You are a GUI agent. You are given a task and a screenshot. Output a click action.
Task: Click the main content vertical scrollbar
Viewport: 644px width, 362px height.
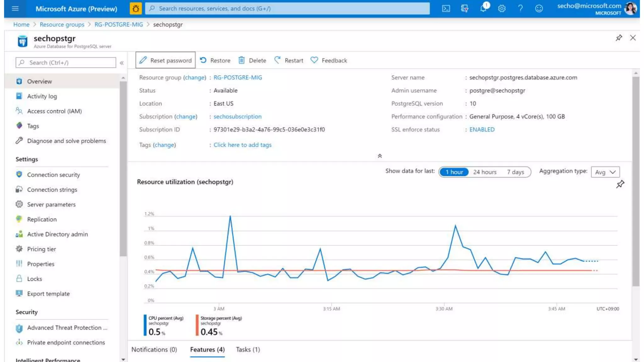(636, 182)
